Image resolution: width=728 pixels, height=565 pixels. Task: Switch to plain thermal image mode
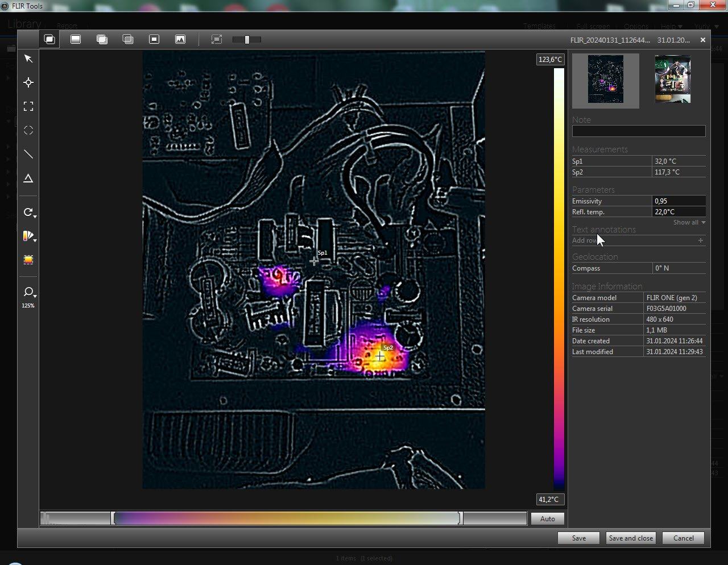[x=76, y=39]
